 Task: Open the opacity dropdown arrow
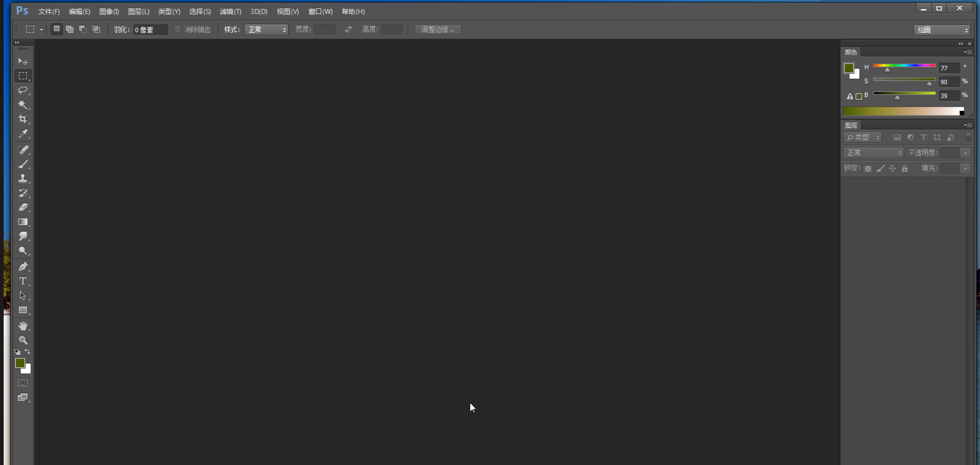[x=965, y=153]
